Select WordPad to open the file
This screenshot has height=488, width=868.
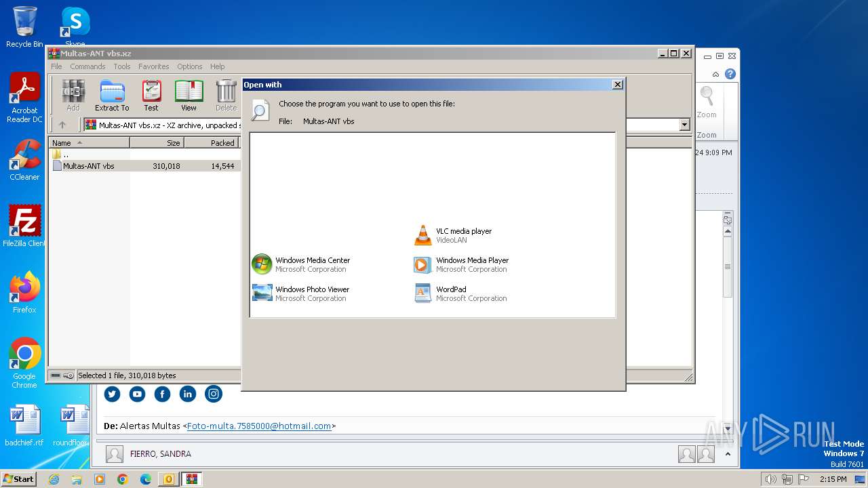(461, 293)
